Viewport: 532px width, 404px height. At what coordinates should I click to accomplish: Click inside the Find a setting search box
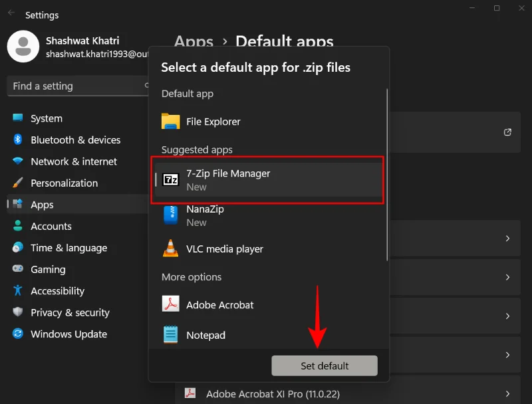point(73,86)
